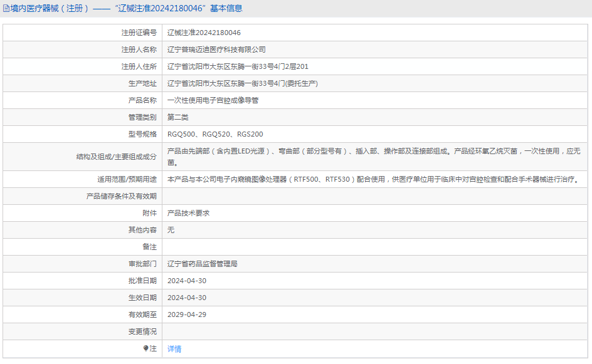Click the document icon before the page title

6,8
